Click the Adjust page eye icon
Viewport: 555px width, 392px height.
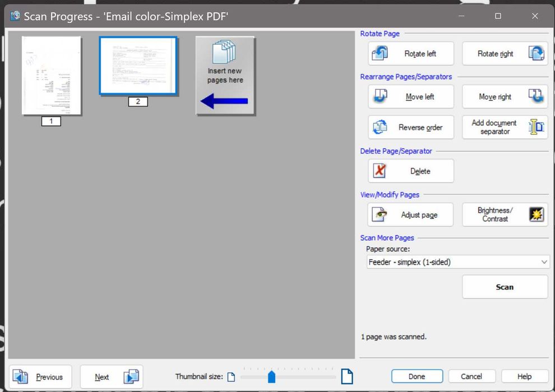380,214
